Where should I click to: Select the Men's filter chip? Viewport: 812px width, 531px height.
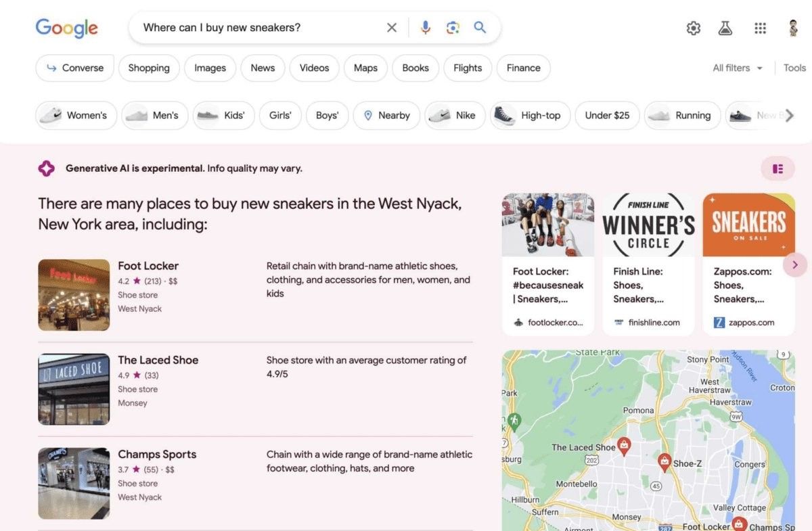[154, 115]
